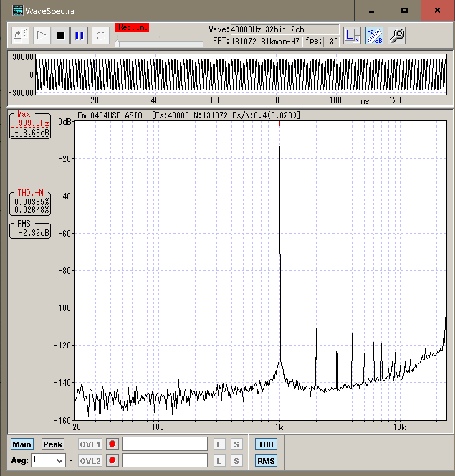
Task: Click the OVL1 text input field
Action: 165,444
